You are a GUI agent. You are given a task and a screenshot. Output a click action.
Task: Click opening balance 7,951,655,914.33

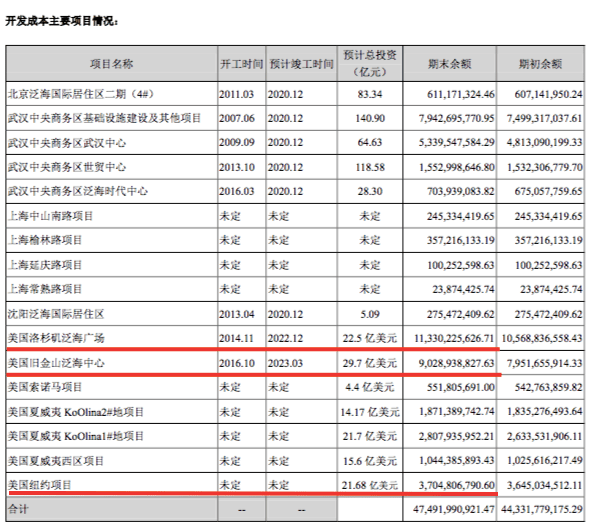click(x=544, y=363)
